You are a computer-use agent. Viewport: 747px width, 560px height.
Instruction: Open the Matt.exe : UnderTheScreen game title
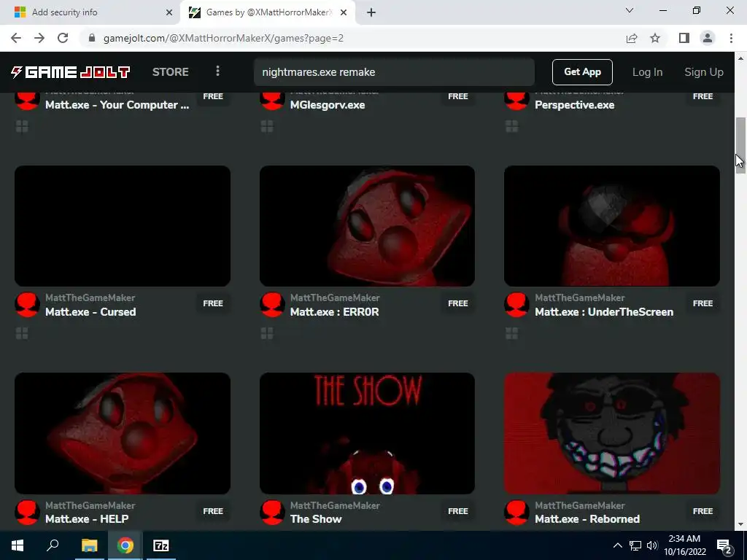click(x=604, y=312)
